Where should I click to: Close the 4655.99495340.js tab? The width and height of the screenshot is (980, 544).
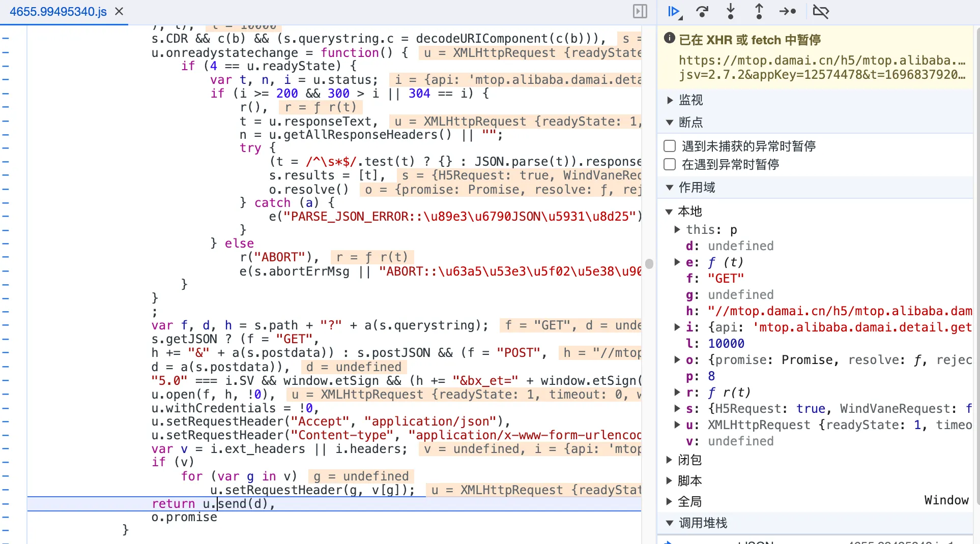pos(119,11)
